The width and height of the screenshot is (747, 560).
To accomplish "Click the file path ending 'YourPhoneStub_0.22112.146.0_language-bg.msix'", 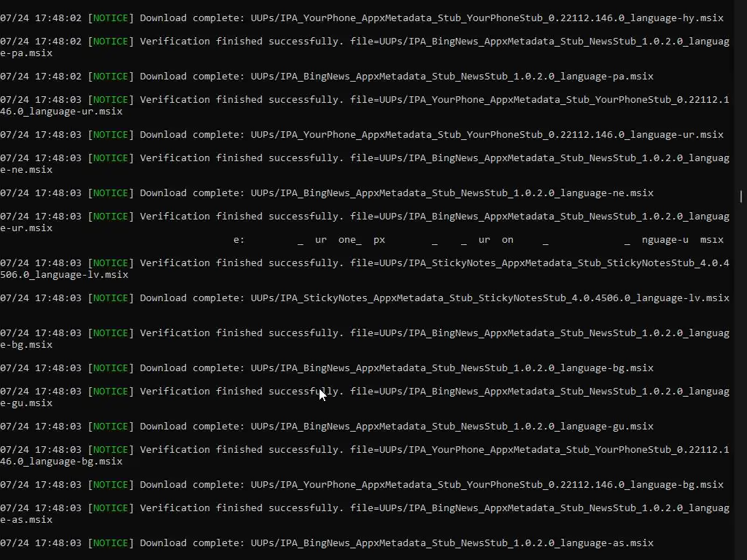I will [x=487, y=485].
